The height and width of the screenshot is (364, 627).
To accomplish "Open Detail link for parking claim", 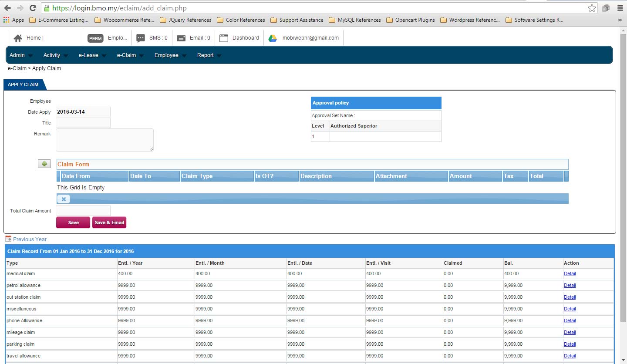I will pyautogui.click(x=570, y=344).
